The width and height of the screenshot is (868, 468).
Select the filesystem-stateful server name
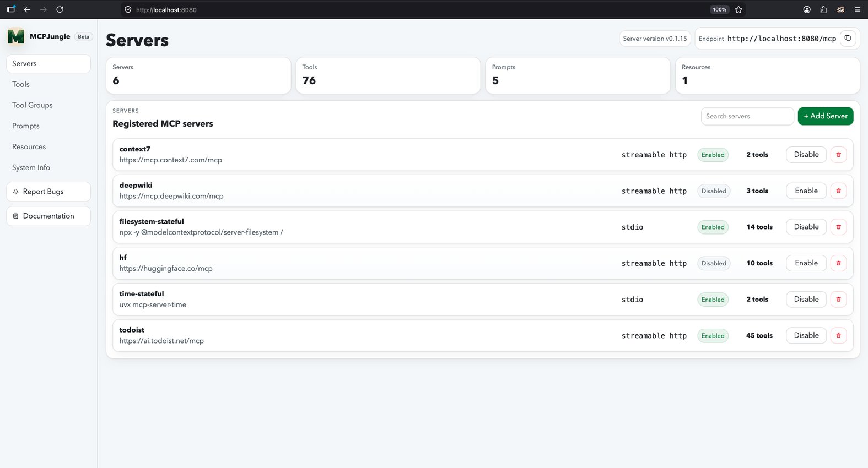click(152, 221)
